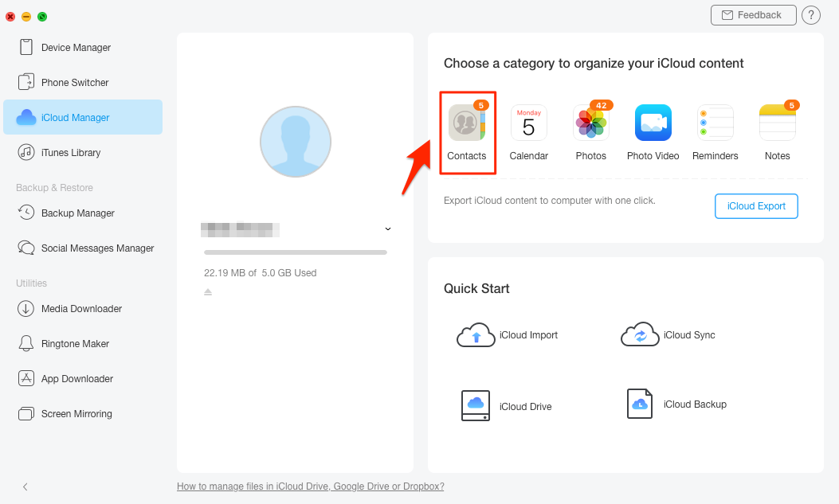
Task: Click the storage usage progress bar
Action: (x=295, y=252)
